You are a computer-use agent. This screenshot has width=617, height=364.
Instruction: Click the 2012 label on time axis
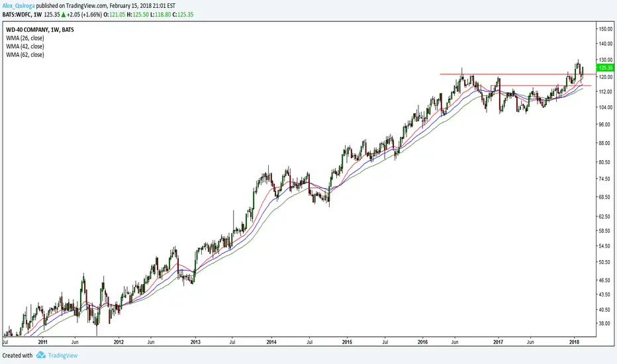click(x=119, y=342)
